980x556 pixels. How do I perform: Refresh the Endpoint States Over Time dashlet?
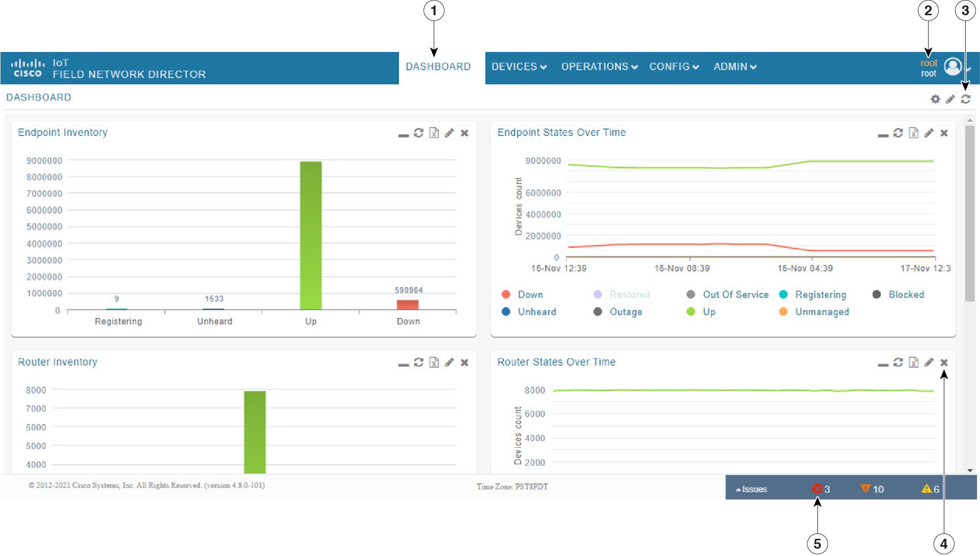[x=897, y=133]
